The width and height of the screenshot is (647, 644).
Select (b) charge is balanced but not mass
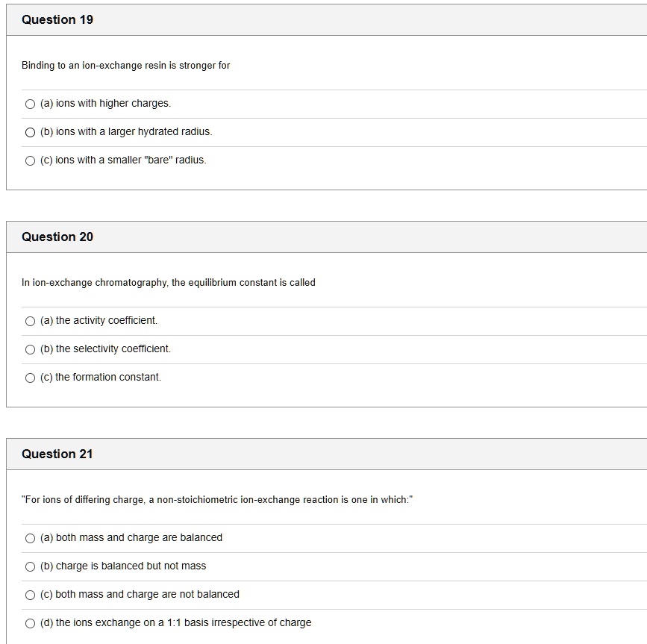point(30,566)
